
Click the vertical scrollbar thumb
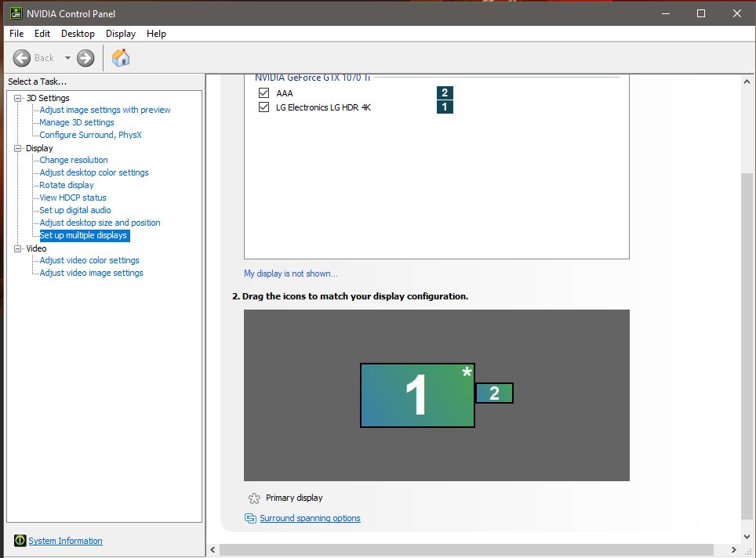click(x=747, y=346)
